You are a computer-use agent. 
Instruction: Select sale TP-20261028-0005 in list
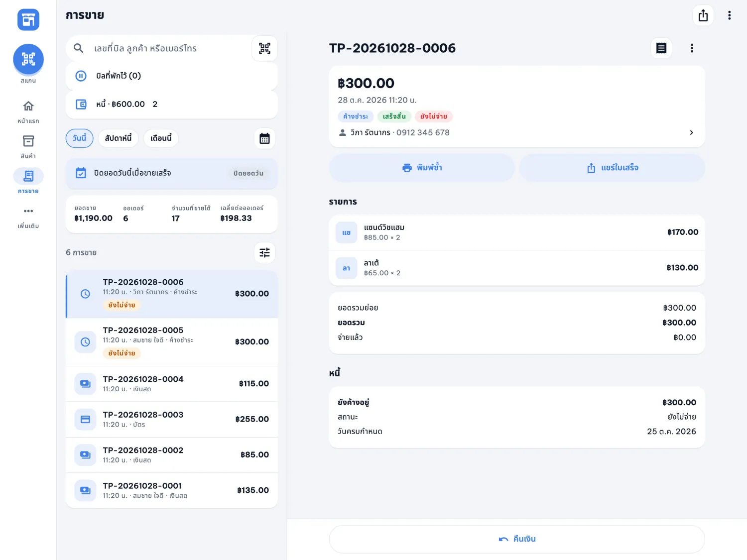[172, 342]
